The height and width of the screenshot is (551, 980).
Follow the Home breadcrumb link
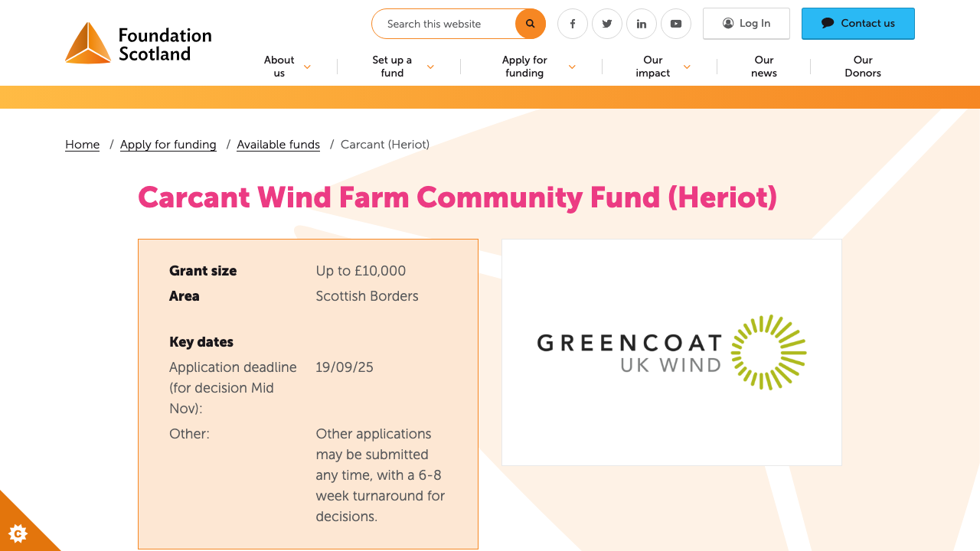click(82, 144)
